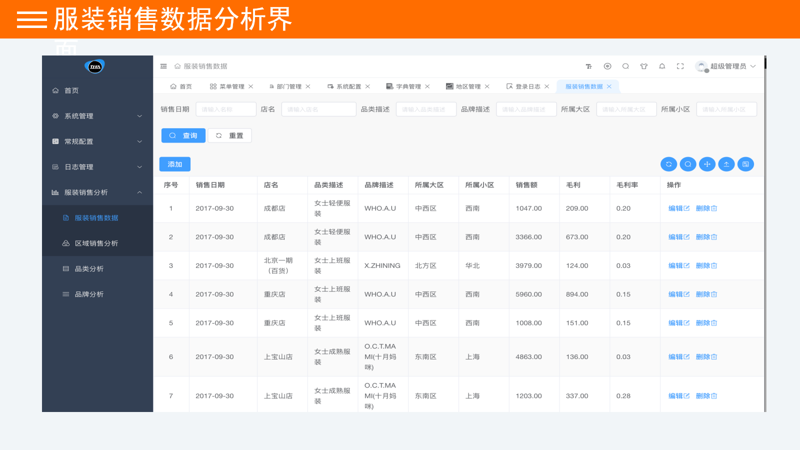Image resolution: width=800 pixels, height=450 pixels.
Task: Click the 毛利率 column header
Action: pyautogui.click(x=627, y=185)
